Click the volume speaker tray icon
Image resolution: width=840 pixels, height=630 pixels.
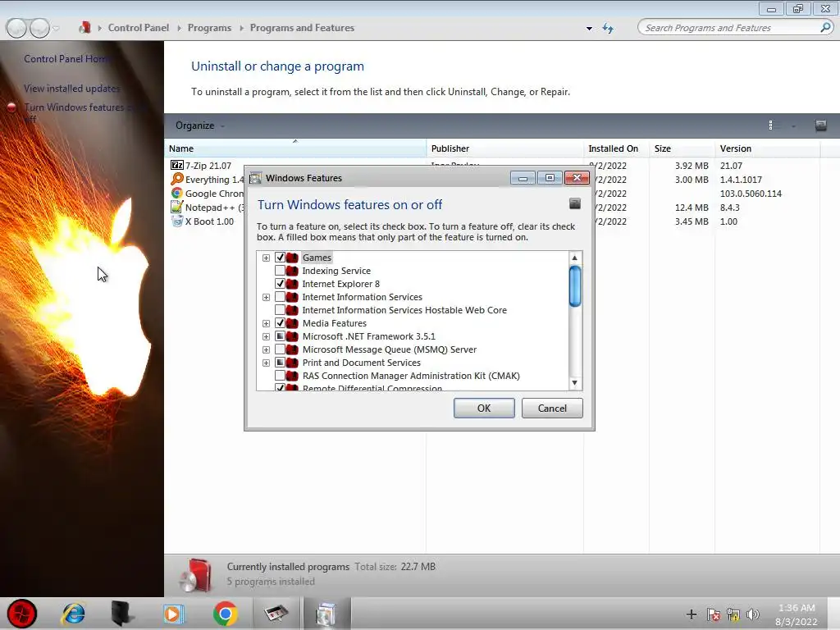[753, 614]
